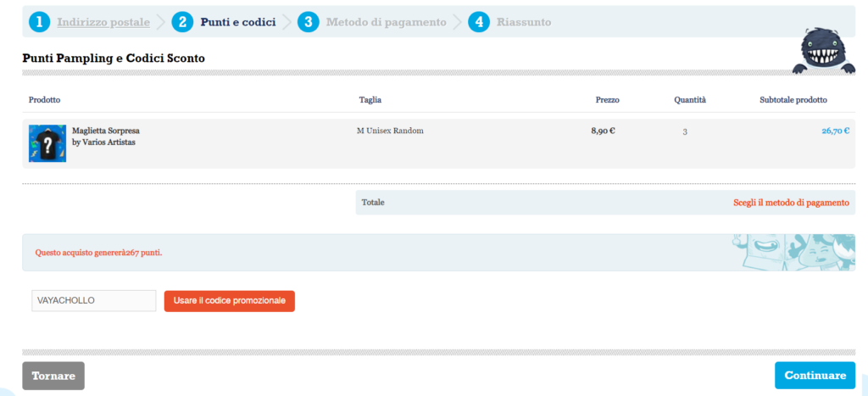Click the by Varios Artistas text
The height and width of the screenshot is (396, 868).
point(103,142)
